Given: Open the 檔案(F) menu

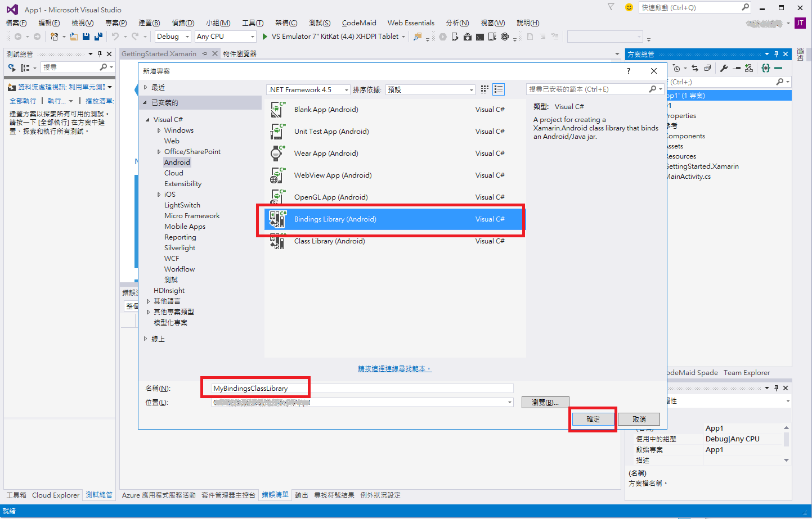Looking at the screenshot, I should pos(16,23).
